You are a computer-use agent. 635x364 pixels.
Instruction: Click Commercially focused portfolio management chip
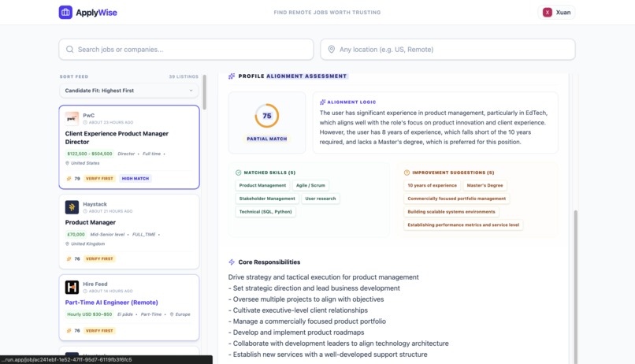tap(456, 199)
